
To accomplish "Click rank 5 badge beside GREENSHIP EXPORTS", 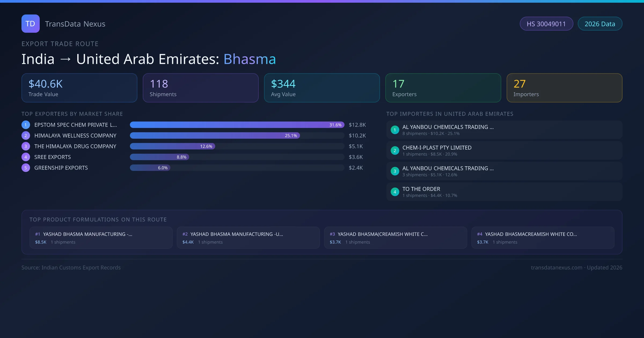I will click(25, 168).
